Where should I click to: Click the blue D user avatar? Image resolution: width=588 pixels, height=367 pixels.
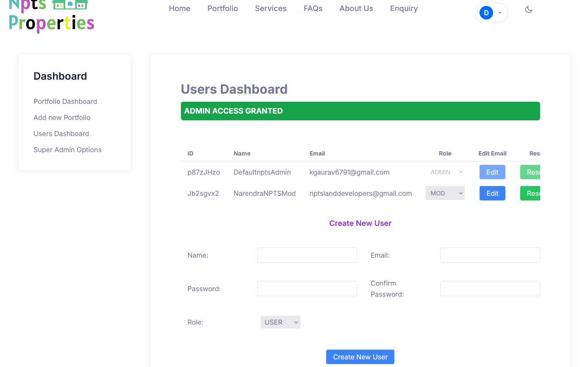486,13
